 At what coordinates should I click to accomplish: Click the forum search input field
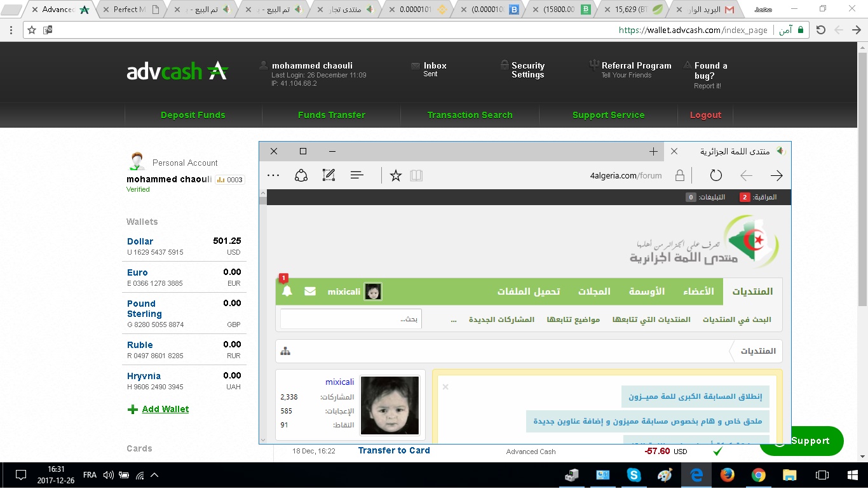(351, 319)
